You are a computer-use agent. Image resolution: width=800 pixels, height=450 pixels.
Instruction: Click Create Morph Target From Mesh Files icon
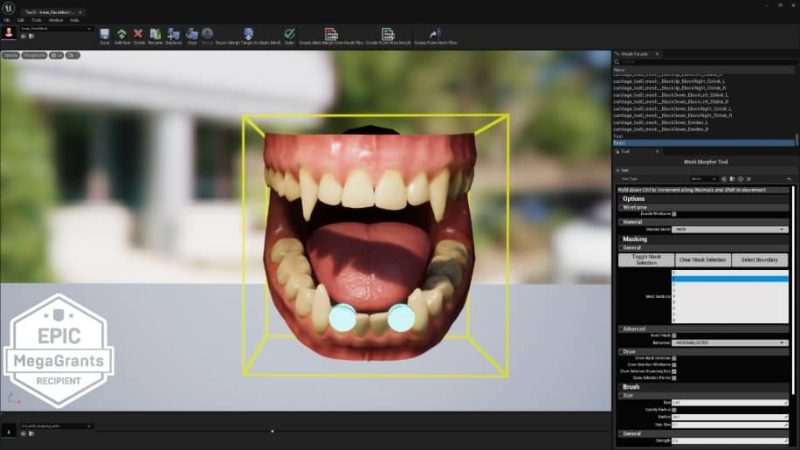331,34
